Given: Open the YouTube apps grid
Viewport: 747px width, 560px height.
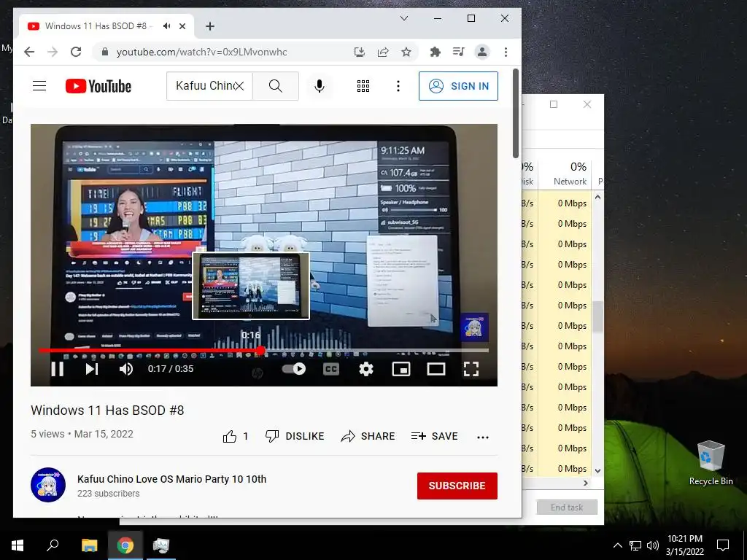Looking at the screenshot, I should pyautogui.click(x=363, y=86).
